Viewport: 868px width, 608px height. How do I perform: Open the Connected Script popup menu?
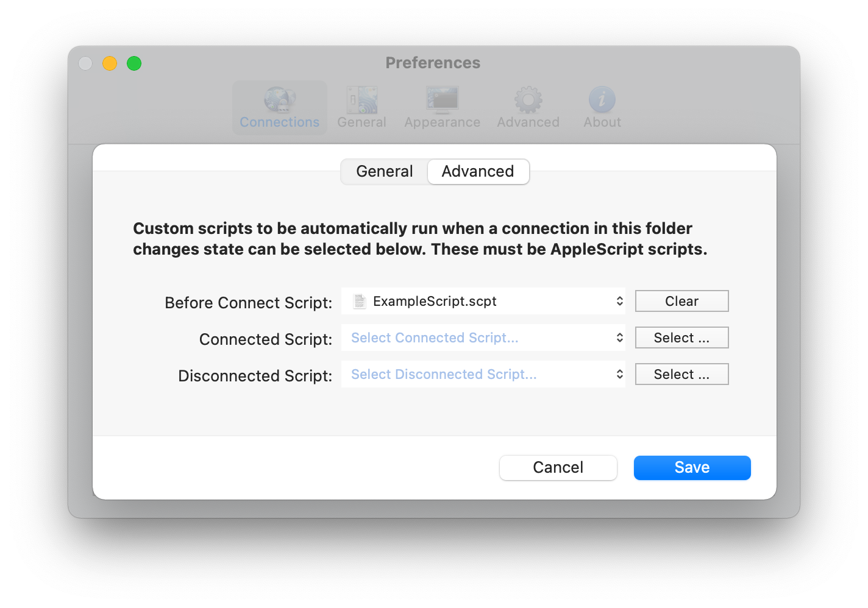[483, 338]
